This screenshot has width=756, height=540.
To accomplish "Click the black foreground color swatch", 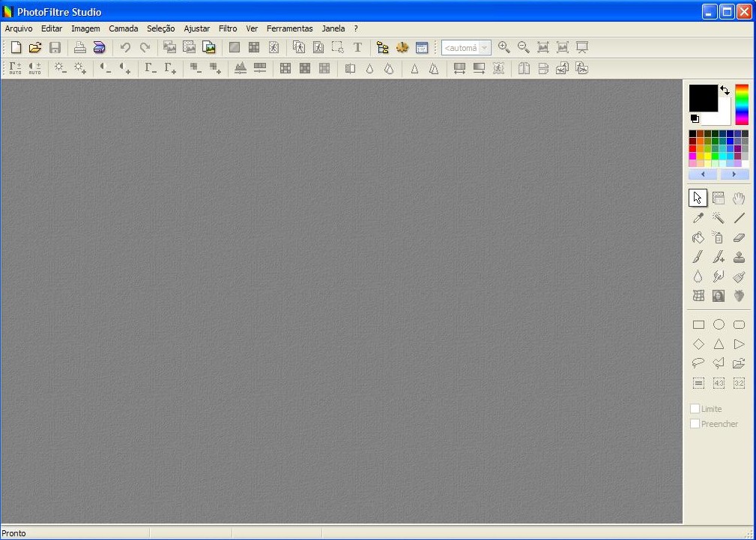I will coord(704,98).
